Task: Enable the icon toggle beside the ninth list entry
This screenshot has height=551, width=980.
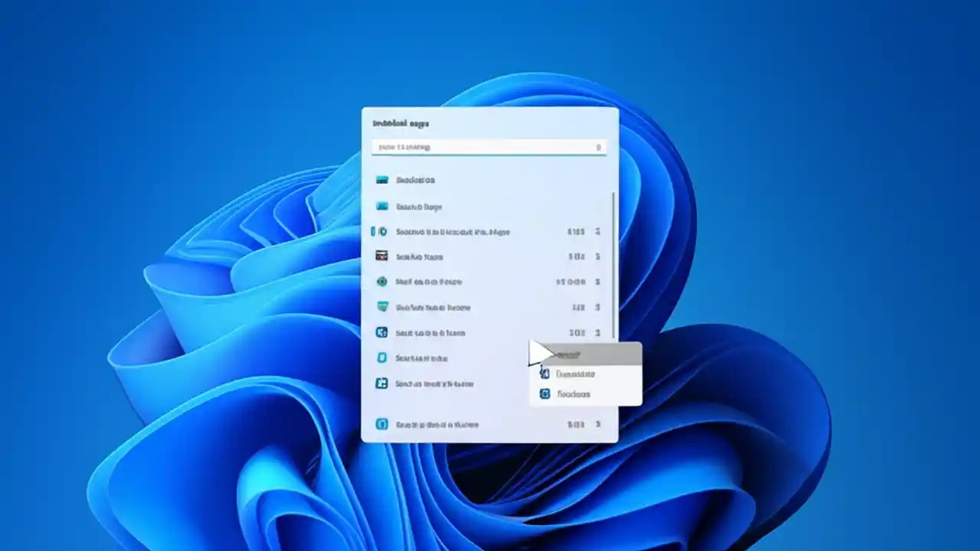Action: tap(382, 383)
